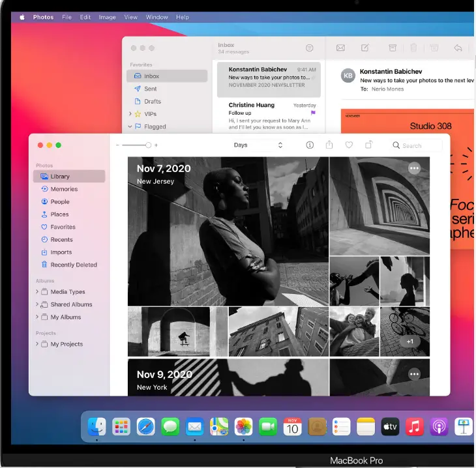Click the Info button in Photos toolbar

pyautogui.click(x=310, y=145)
